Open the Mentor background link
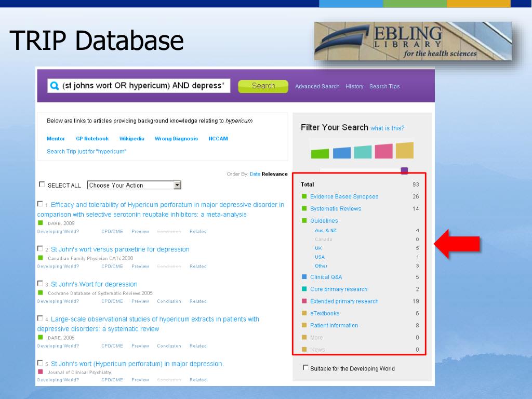Screen dimensions: 532x399 pyautogui.click(x=56, y=138)
